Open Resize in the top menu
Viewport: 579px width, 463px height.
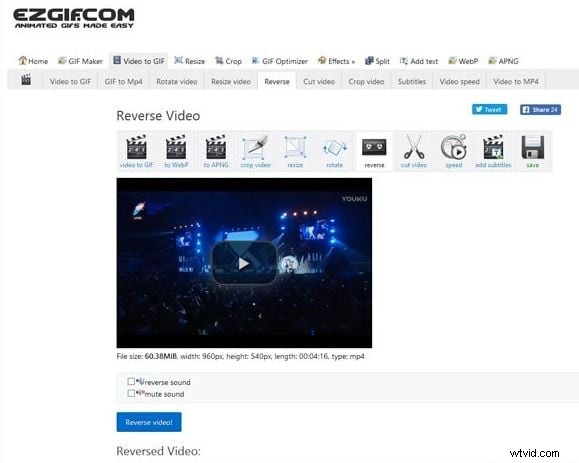189,61
